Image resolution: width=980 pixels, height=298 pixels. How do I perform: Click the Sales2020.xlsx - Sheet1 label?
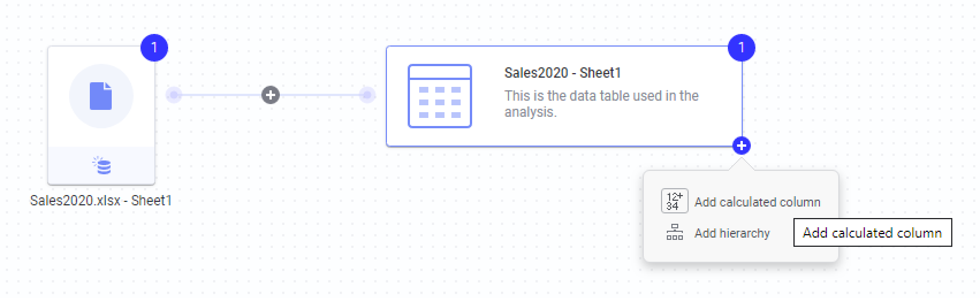tap(101, 200)
